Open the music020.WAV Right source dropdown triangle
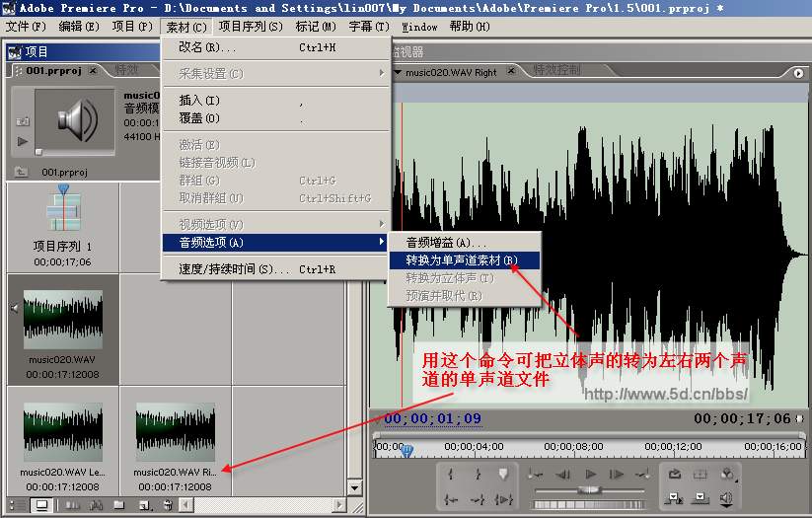 pyautogui.click(x=398, y=73)
